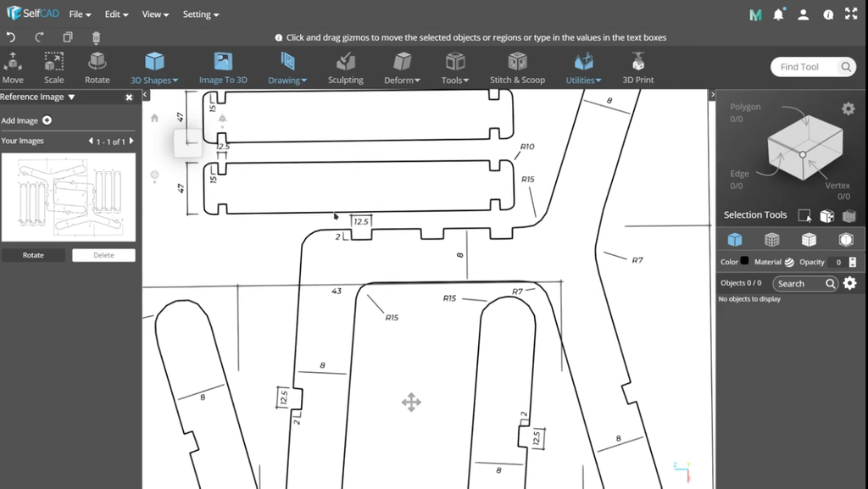This screenshot has height=489, width=868.
Task: Toggle solid with wireframe render mode
Action: pyautogui.click(x=809, y=240)
